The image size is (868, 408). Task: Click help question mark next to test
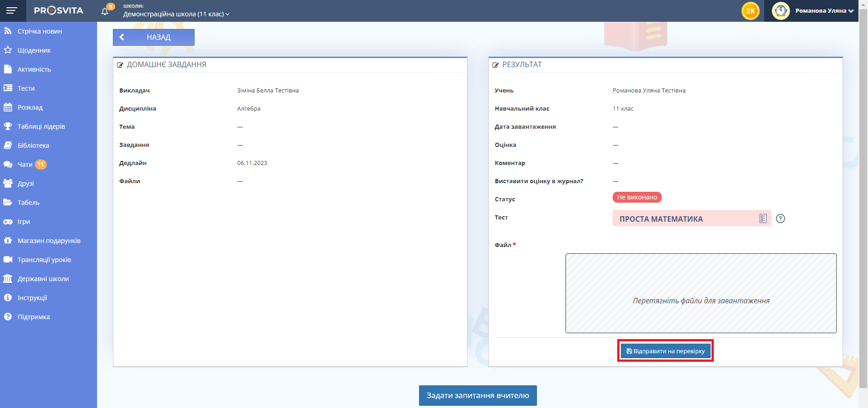(780, 219)
